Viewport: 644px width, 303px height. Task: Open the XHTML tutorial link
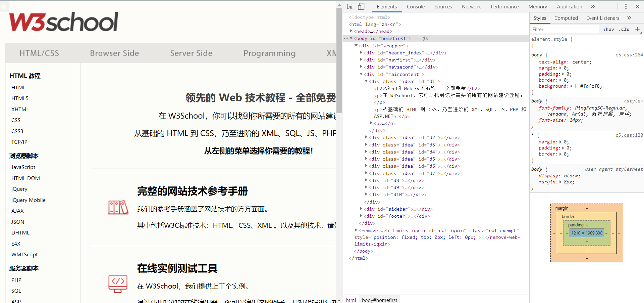pos(20,109)
